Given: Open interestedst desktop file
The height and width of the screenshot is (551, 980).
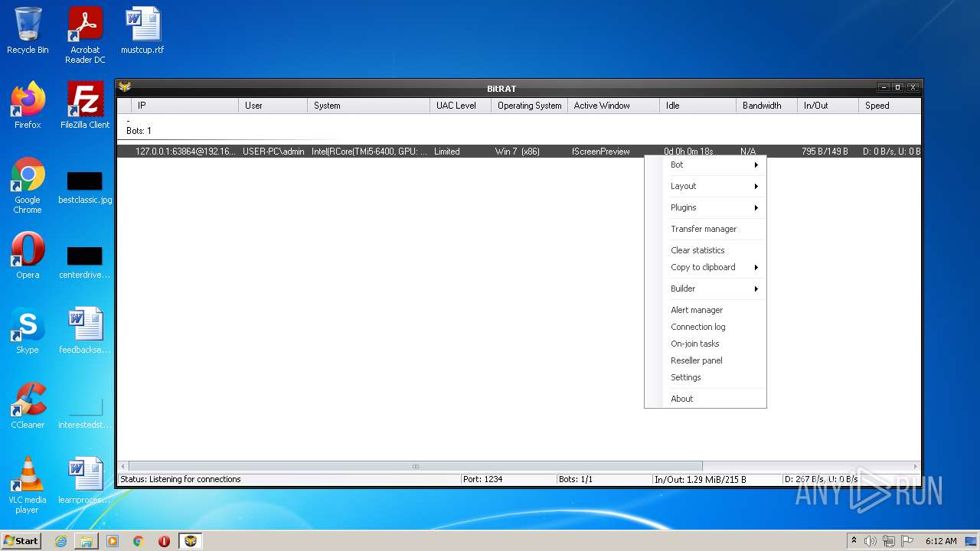Looking at the screenshot, I should (85, 413).
